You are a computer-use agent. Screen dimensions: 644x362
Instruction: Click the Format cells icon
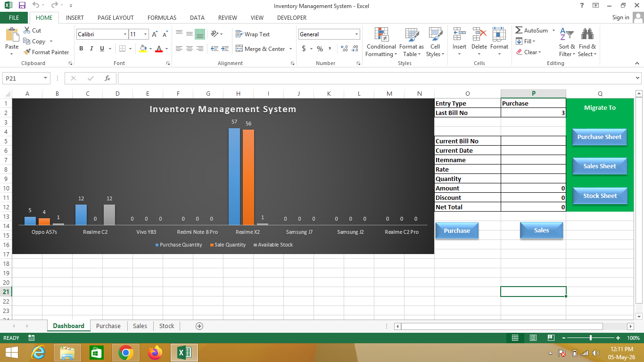[x=499, y=34]
